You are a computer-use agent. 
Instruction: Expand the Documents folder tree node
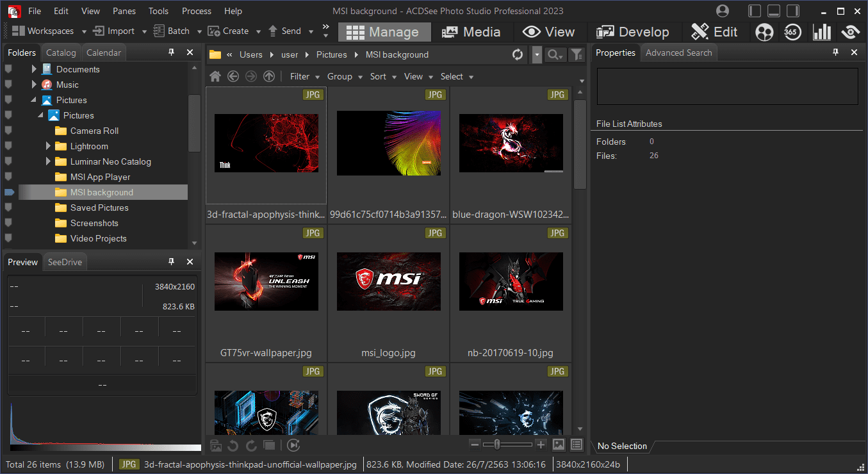tap(34, 69)
